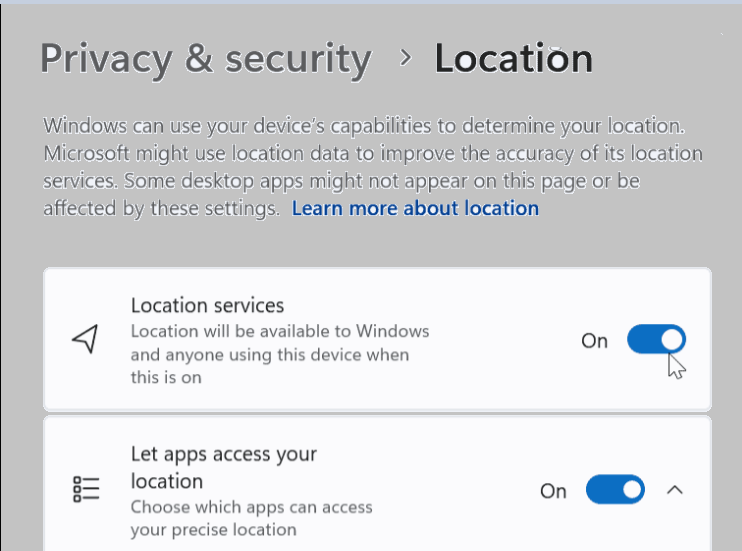Disable the Let apps access your location toggle

615,490
